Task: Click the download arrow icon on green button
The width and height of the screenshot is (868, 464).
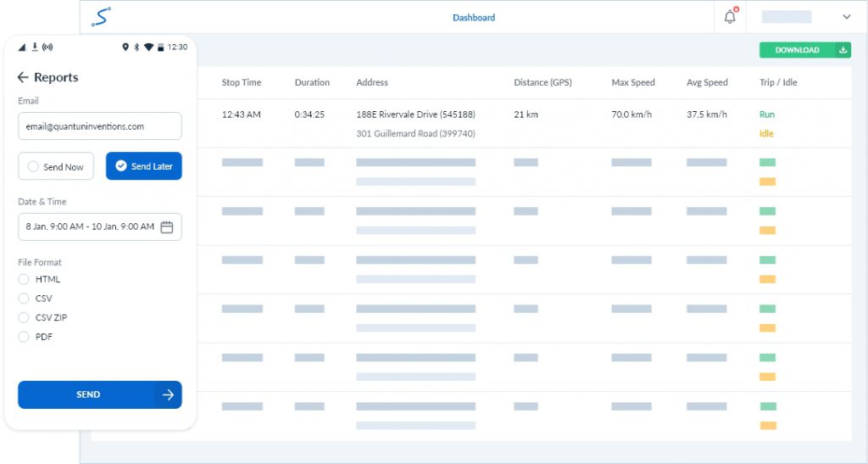Action: click(843, 50)
